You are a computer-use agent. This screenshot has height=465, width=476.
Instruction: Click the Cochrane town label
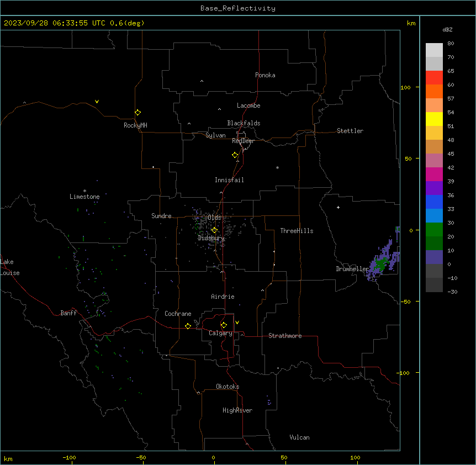[x=178, y=314]
